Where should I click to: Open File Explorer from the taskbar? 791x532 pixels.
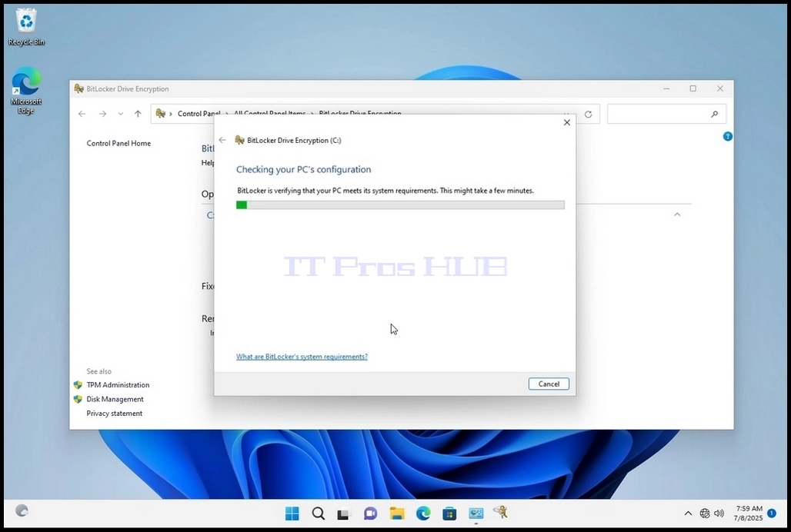point(397,514)
